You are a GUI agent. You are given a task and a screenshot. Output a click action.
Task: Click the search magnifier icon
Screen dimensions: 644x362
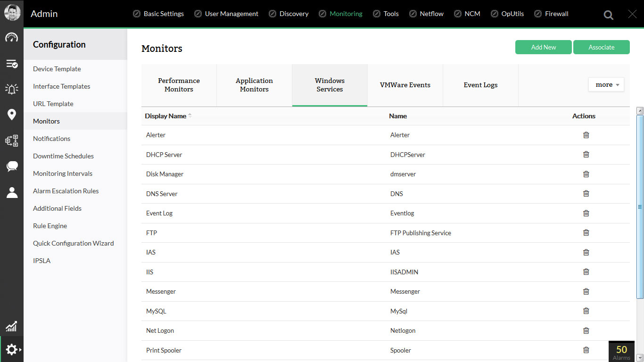pos(608,15)
